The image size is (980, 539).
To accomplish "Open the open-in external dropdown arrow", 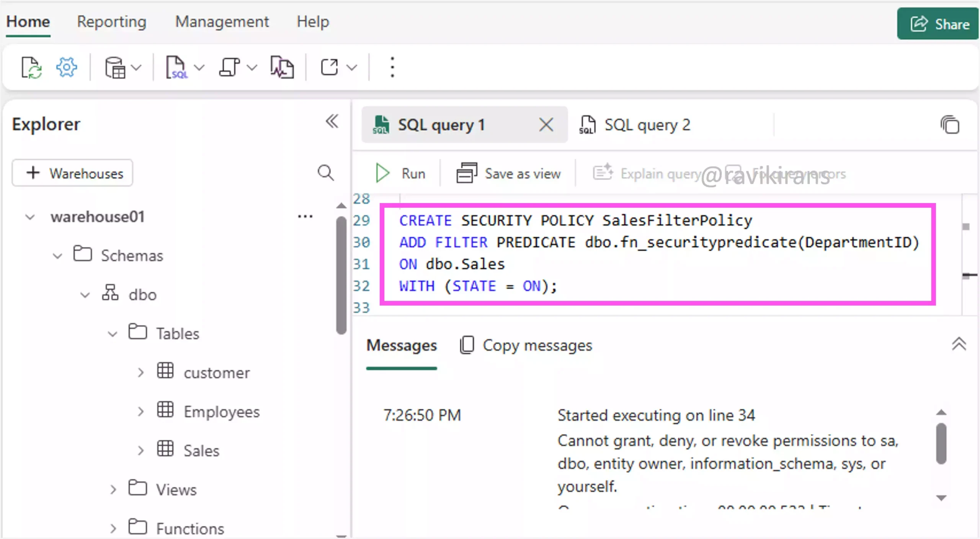I will tap(352, 68).
